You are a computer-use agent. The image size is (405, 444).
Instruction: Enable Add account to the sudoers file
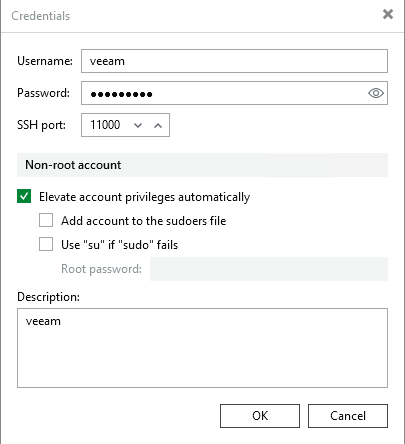46,220
